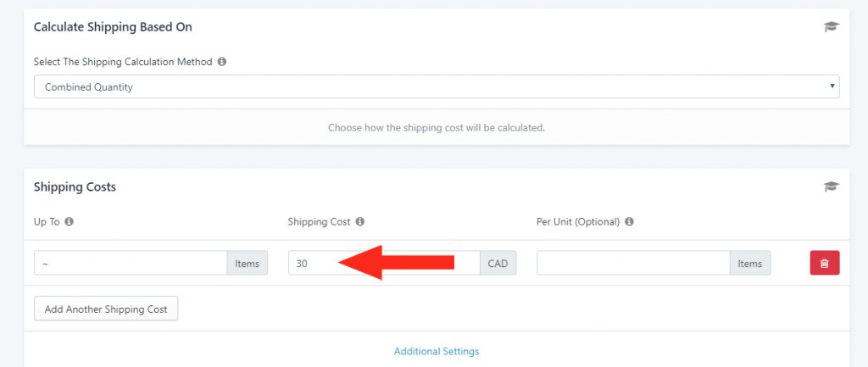
Task: Open the Combined Quantity dropdown
Action: click(x=437, y=87)
